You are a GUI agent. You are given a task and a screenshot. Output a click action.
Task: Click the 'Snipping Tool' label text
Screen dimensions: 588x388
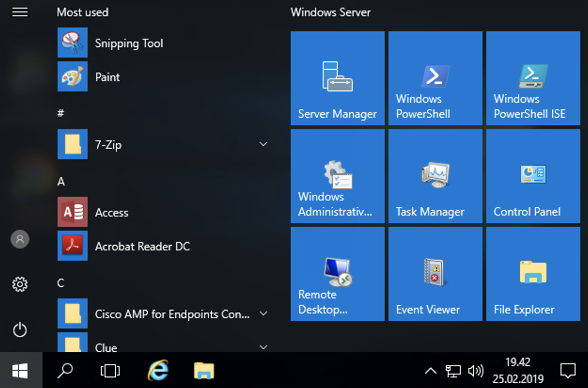(129, 43)
